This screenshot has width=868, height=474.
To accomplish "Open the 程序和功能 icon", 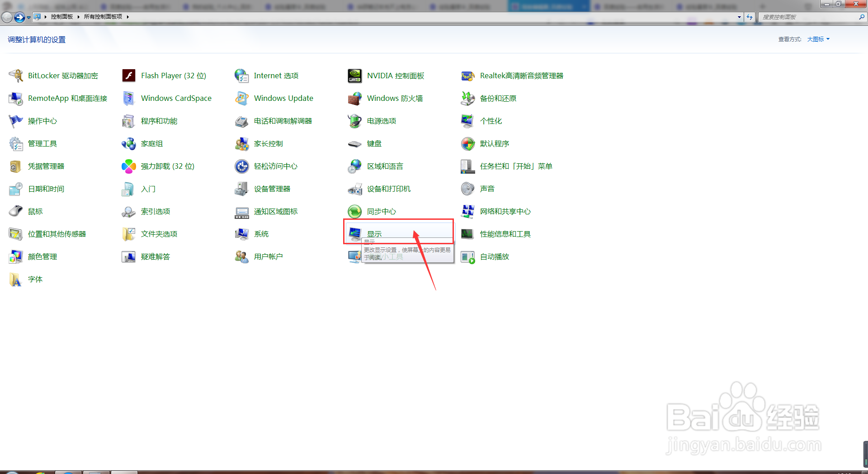I will click(129, 121).
